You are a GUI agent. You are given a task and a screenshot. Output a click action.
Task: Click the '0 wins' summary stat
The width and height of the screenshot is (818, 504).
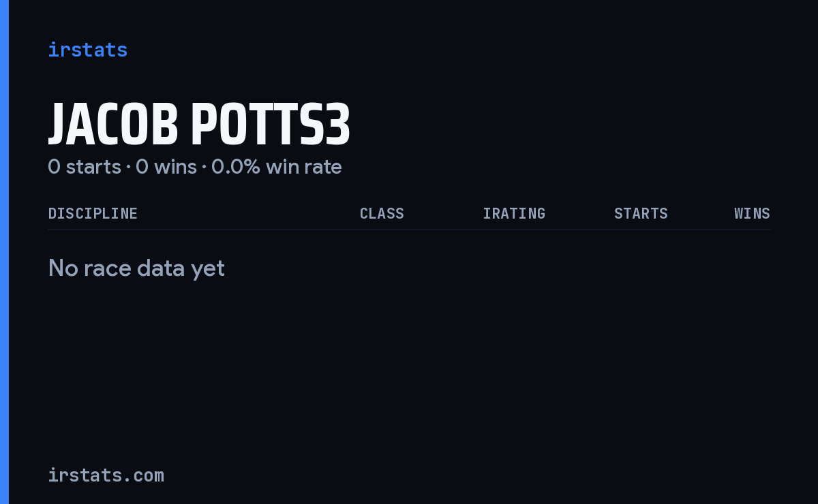(166, 167)
